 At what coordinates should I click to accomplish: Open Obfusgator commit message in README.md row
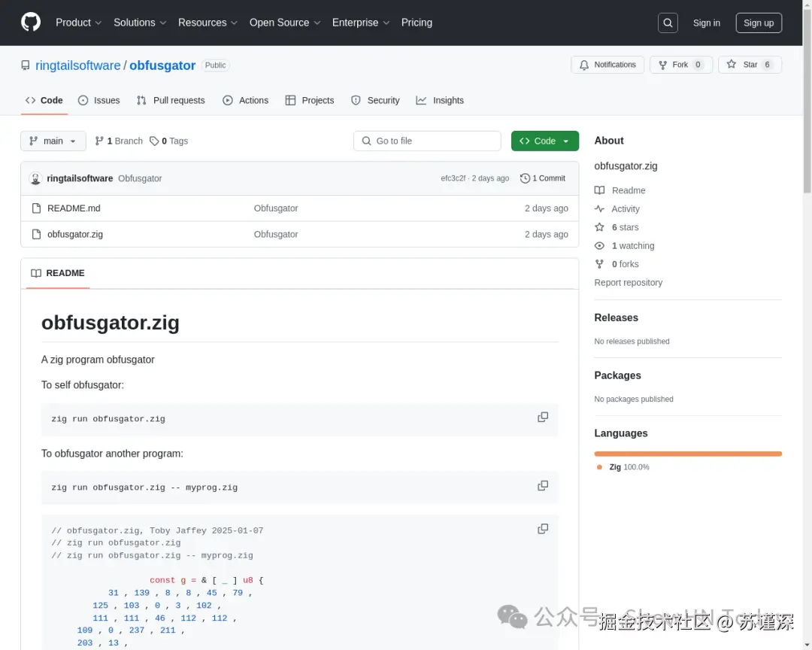pos(276,208)
